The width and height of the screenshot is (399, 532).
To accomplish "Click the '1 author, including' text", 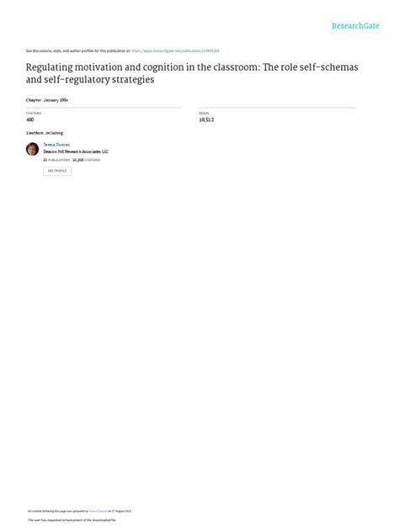I will (x=45, y=133).
